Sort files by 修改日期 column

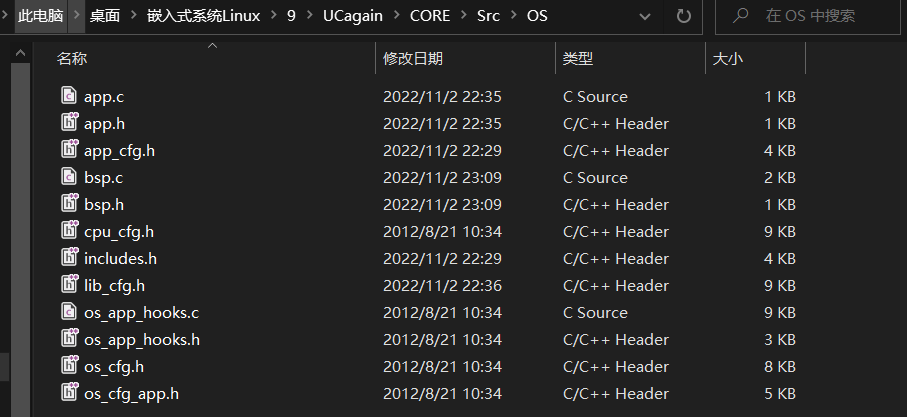tap(413, 59)
